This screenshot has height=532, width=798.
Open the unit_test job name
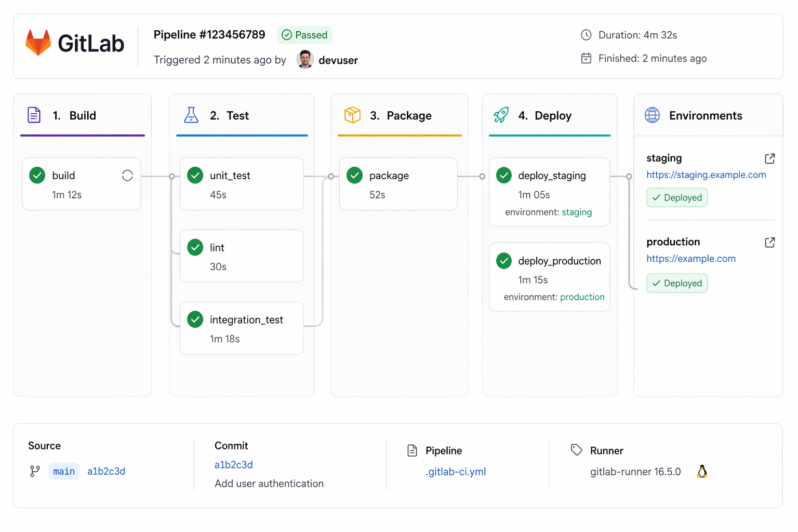coord(230,176)
